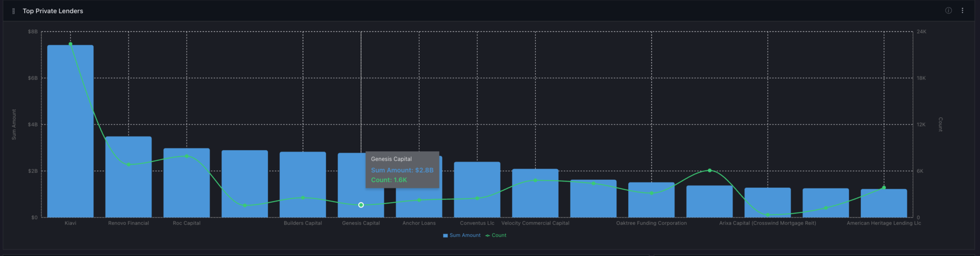Click the info icon in panel header
The height and width of the screenshot is (256, 980).
[x=948, y=11]
